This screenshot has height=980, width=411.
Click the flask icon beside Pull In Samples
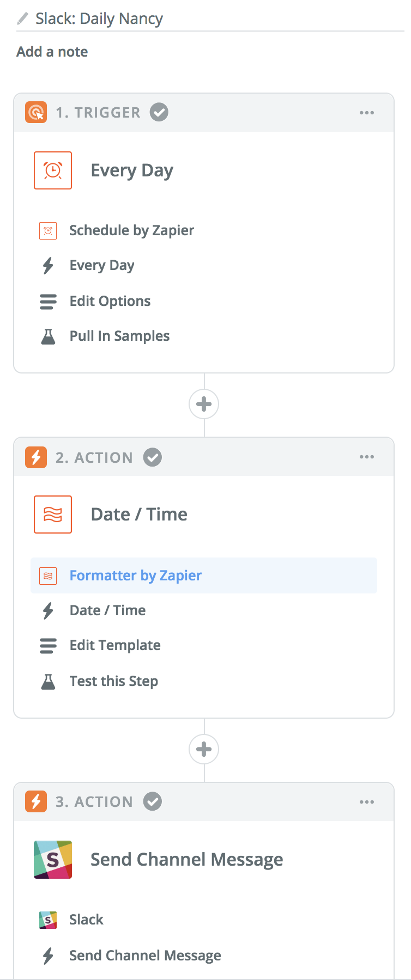[x=48, y=336]
